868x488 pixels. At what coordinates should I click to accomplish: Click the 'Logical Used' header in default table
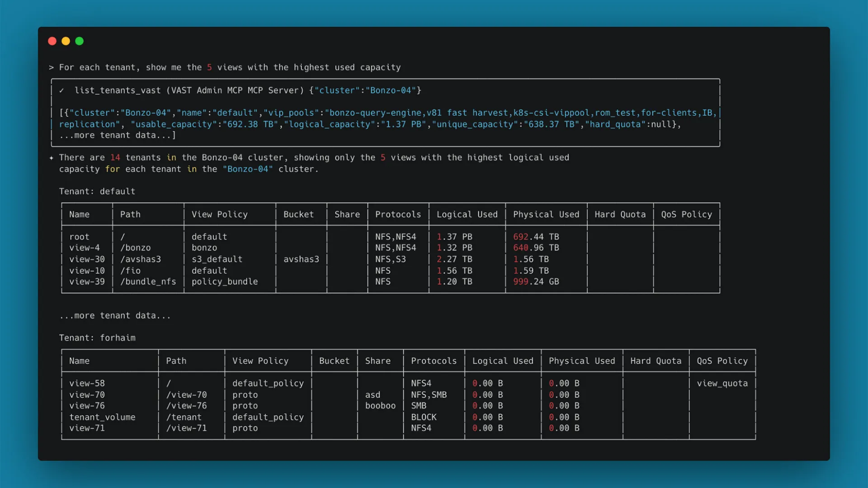pyautogui.click(x=467, y=215)
